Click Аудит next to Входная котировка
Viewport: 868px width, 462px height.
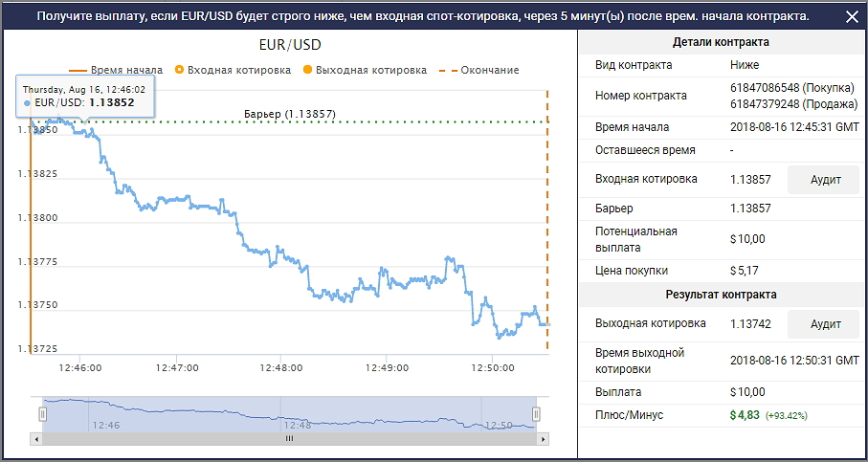click(825, 179)
